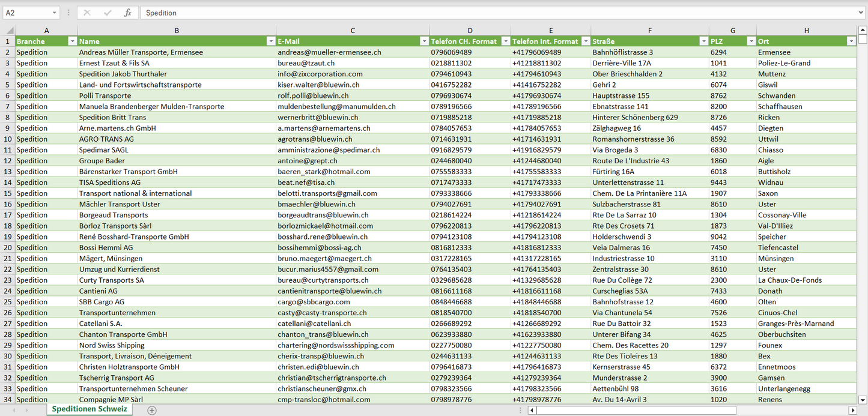Click inside the formula bar text field
Image resolution: width=868 pixels, height=416 pixels.
(x=481, y=13)
